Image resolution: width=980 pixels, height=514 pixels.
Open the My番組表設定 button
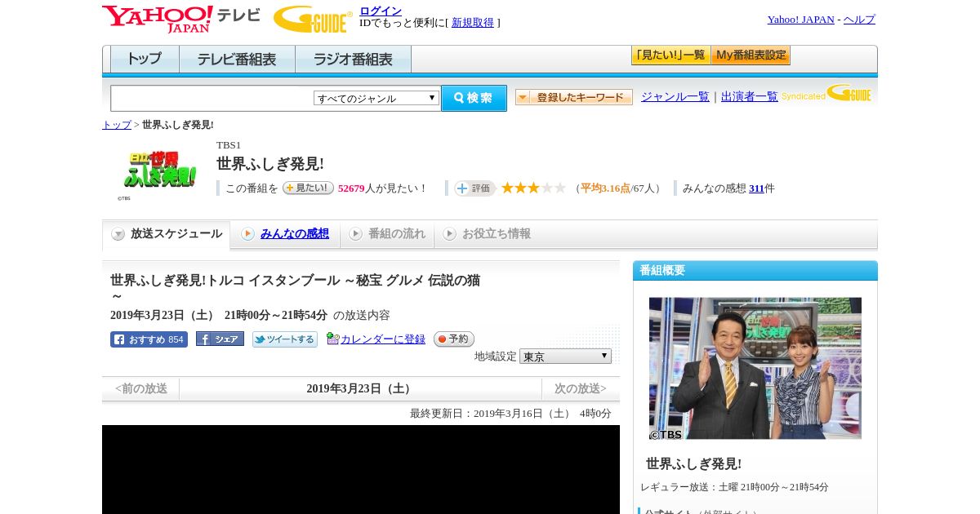[x=751, y=55]
